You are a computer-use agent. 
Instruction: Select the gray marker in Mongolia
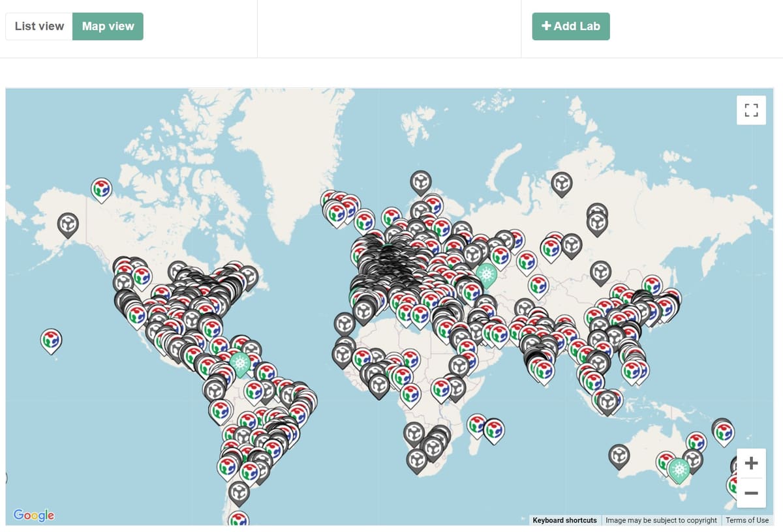(601, 273)
